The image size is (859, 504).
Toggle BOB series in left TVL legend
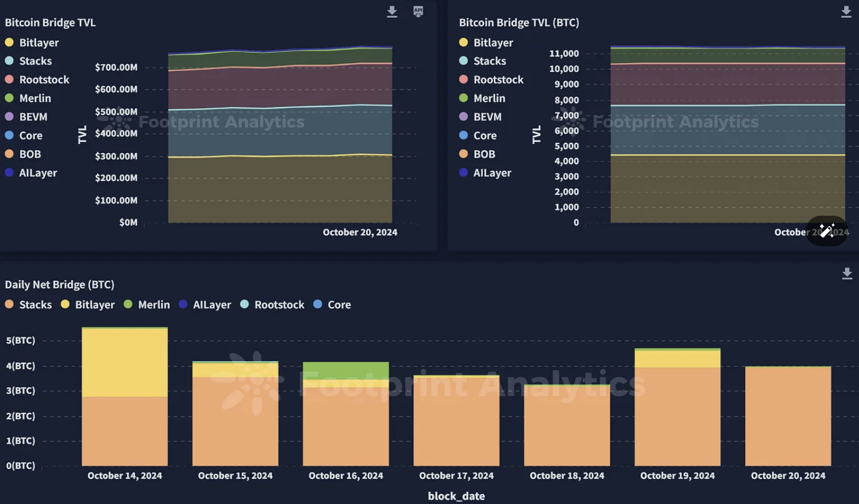[x=23, y=154]
